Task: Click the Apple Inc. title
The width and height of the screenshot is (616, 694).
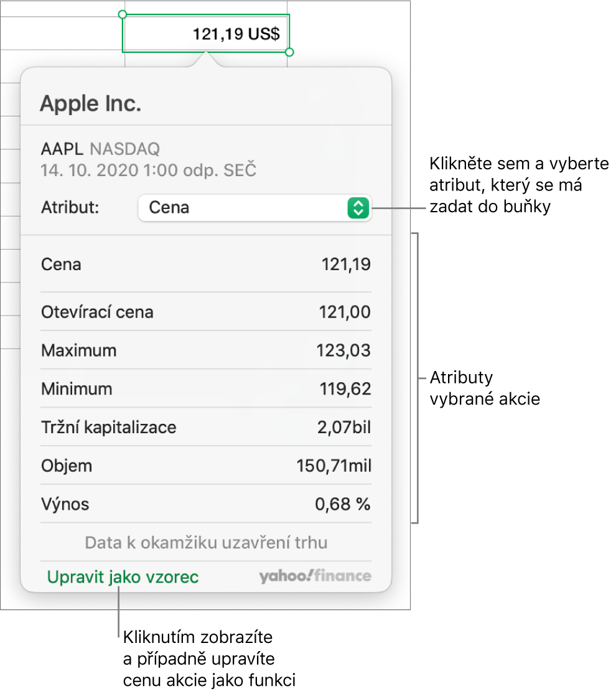Action: (x=91, y=104)
